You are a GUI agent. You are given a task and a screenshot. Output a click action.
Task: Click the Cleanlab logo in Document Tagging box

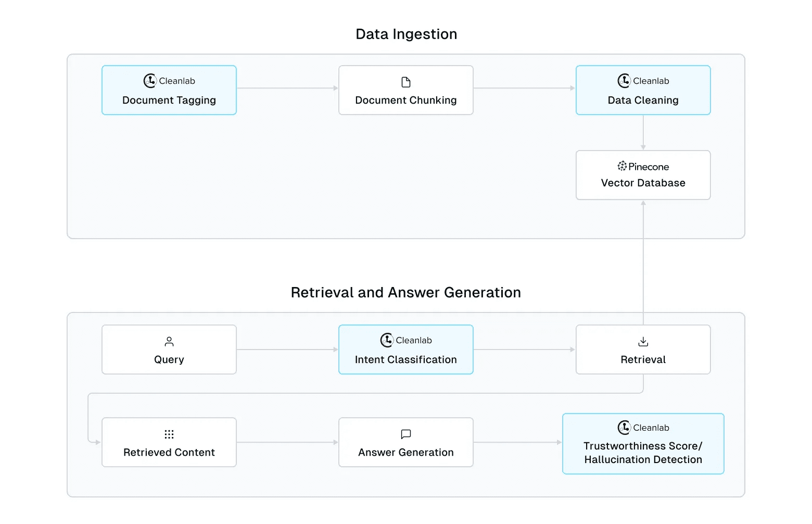tap(150, 81)
